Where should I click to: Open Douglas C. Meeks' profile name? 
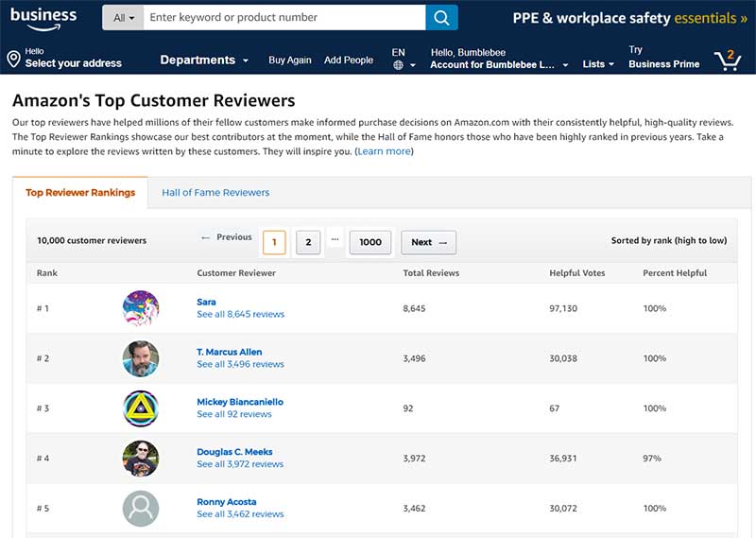point(234,452)
